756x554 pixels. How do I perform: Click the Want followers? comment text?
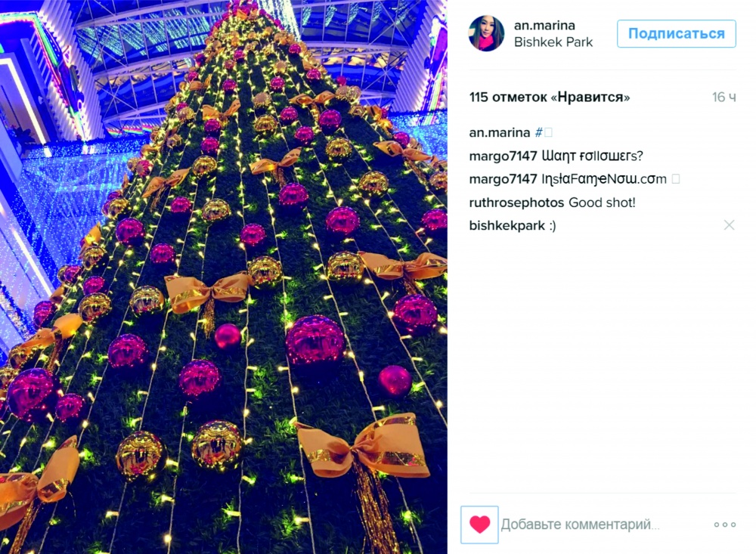tap(593, 156)
